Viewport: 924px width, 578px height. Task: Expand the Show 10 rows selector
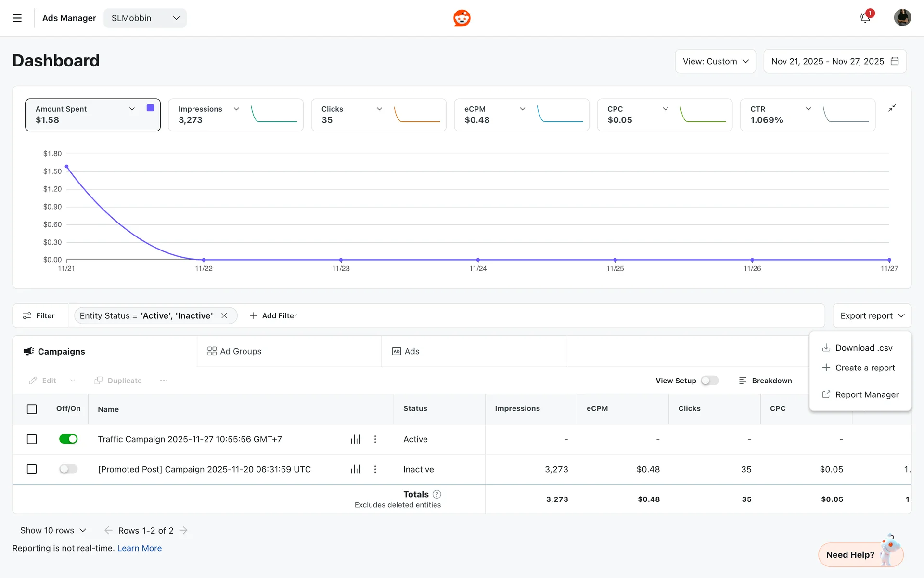53,530
